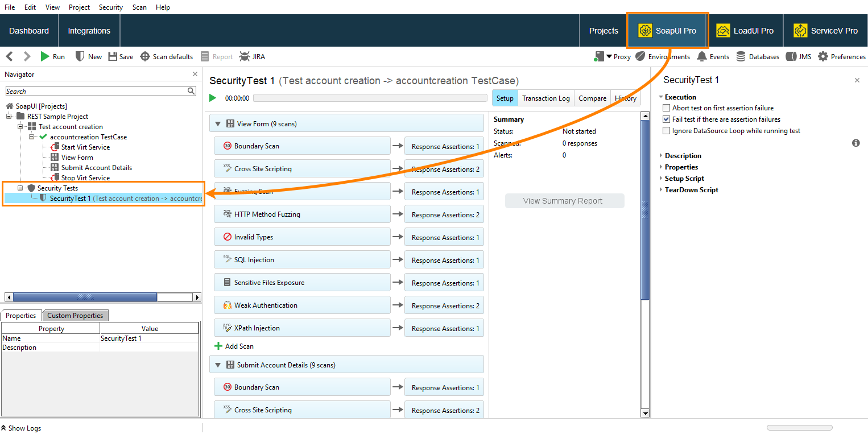This screenshot has width=868, height=434.
Task: Collapse Test account creation tree node
Action: (x=20, y=126)
